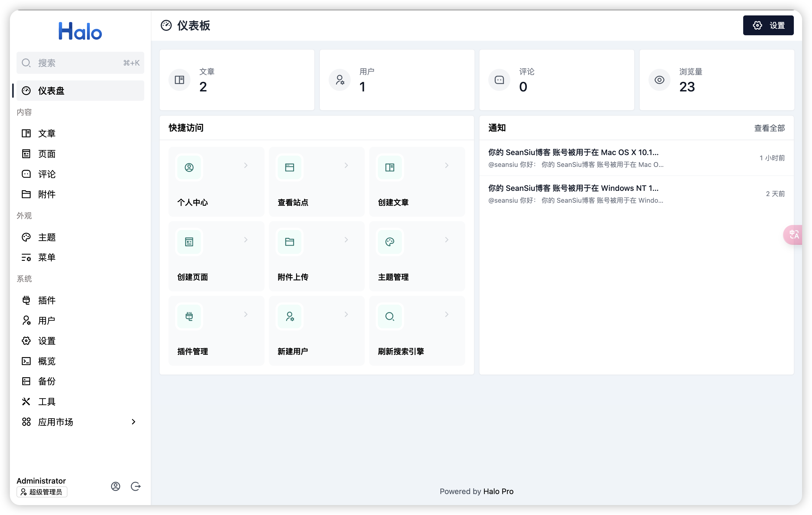This screenshot has height=515, width=812.
Task: Click the 创建文章 book icon
Action: (390, 167)
